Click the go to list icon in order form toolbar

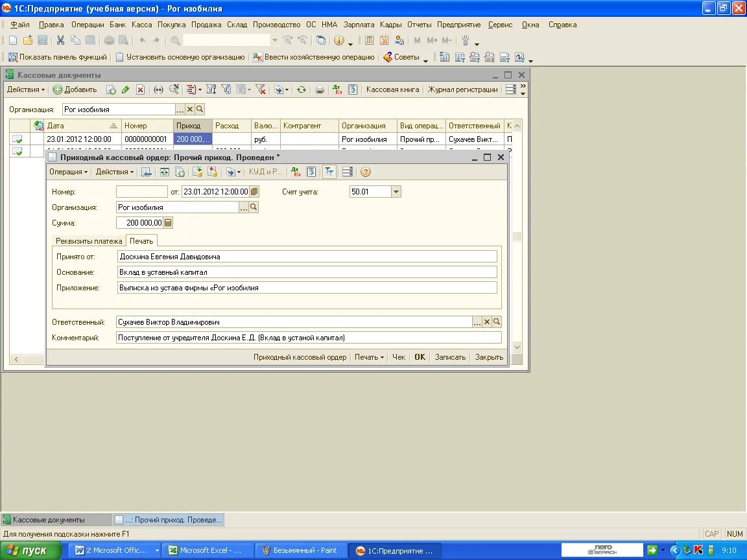tap(147, 172)
